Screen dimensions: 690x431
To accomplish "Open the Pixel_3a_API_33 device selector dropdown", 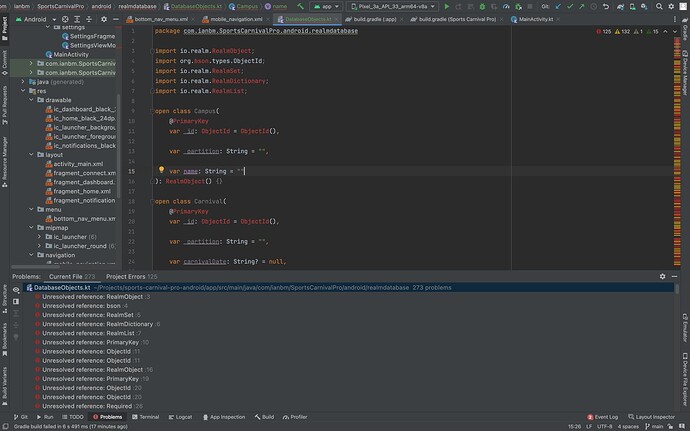I will (x=390, y=6).
